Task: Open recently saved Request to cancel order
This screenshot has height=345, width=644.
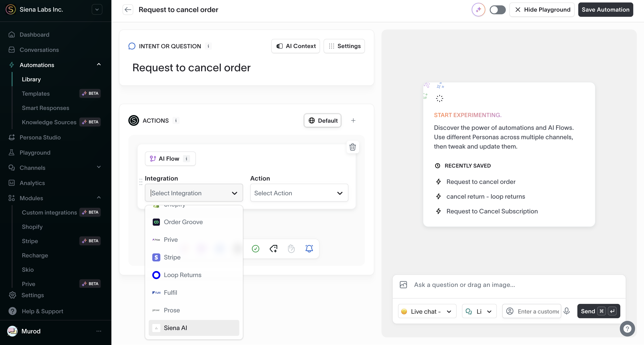Action: point(481,182)
